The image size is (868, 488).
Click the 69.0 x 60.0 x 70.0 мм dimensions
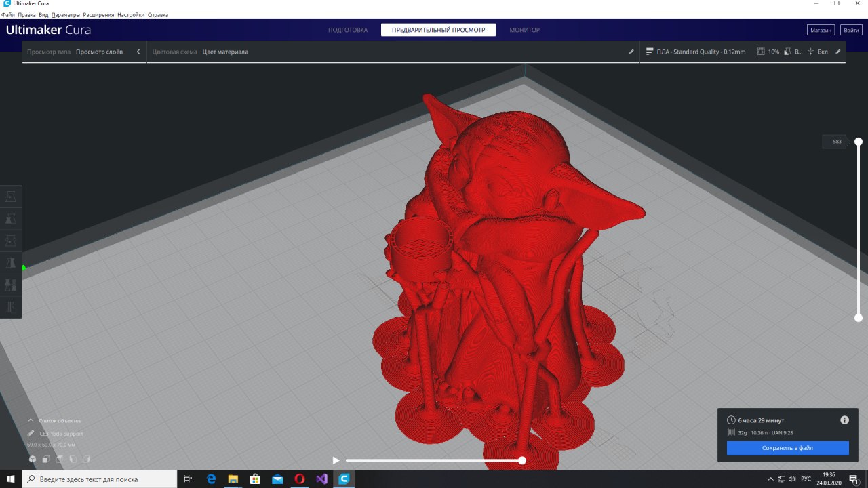(51, 445)
